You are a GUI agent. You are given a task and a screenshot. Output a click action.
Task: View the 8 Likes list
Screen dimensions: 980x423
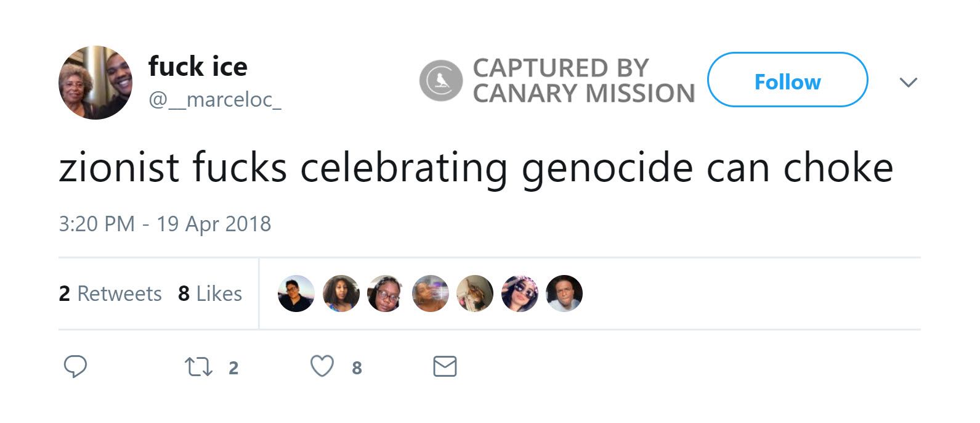(x=209, y=294)
